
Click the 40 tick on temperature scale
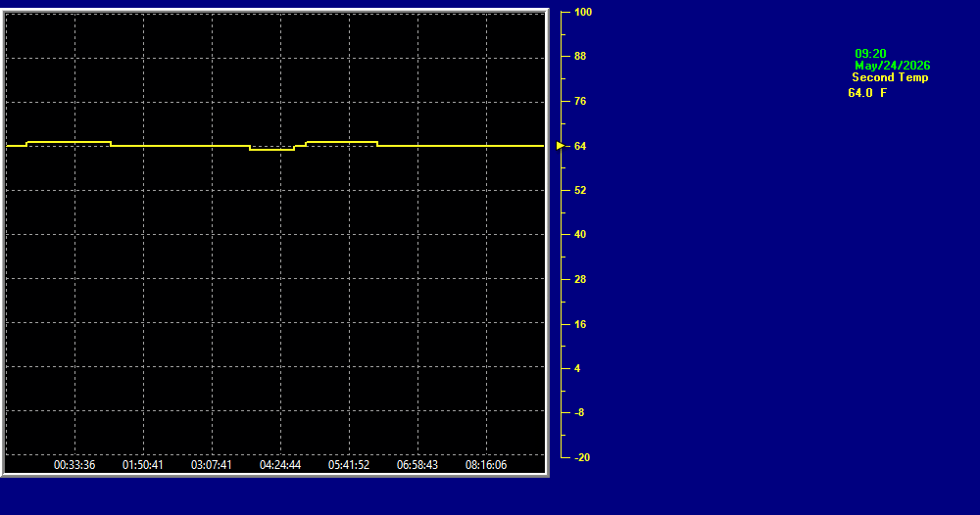click(x=580, y=235)
